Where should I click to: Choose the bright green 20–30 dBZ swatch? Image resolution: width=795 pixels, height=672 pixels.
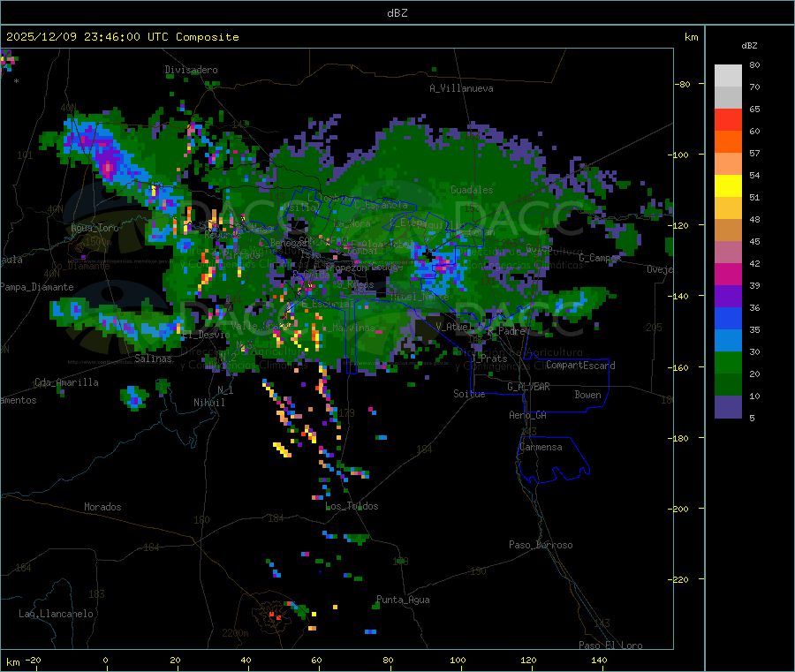coord(728,363)
